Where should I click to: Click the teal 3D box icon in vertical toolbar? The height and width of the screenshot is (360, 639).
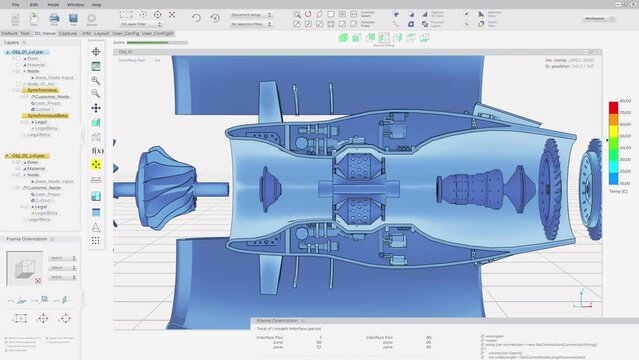tap(96, 122)
